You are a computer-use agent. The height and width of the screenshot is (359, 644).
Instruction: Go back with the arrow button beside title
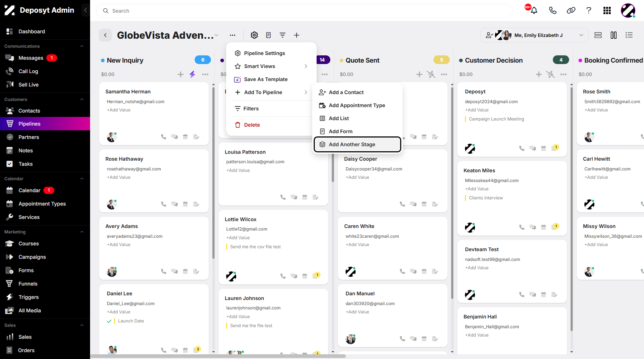click(x=105, y=35)
